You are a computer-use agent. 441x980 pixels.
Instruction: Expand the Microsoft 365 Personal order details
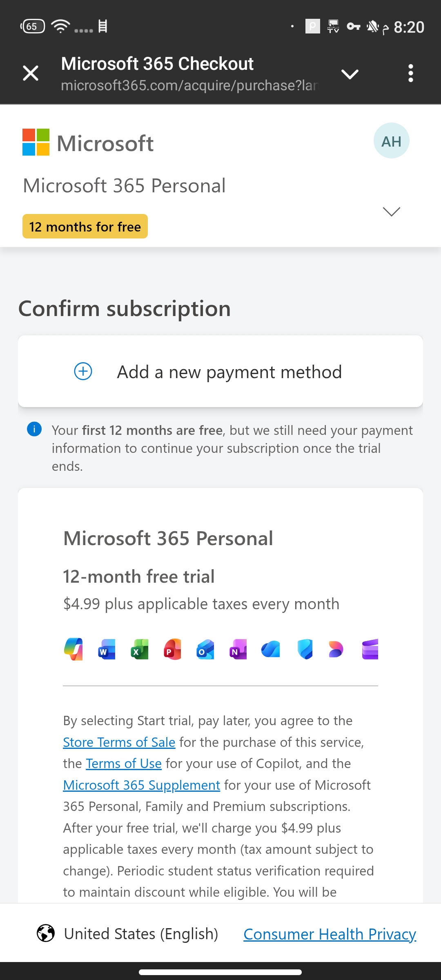(391, 212)
